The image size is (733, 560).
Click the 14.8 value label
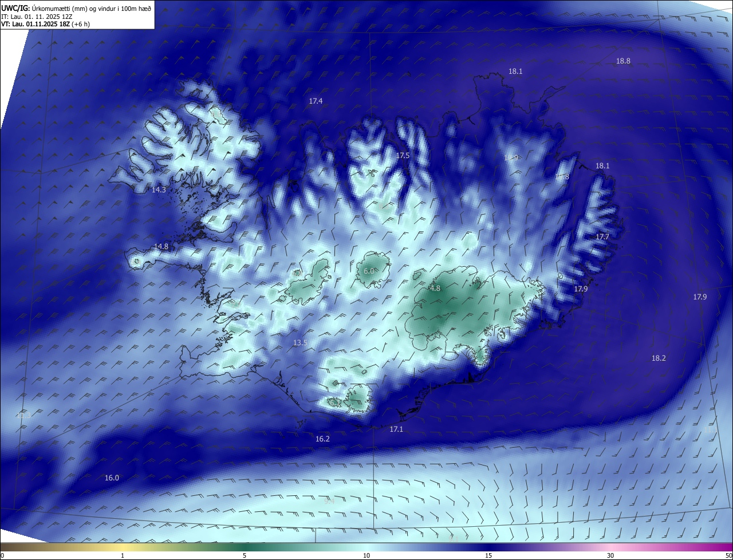[x=161, y=246]
